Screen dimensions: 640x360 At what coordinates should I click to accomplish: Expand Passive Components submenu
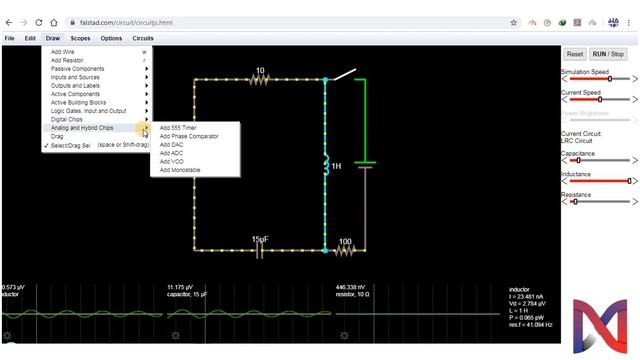(97, 69)
